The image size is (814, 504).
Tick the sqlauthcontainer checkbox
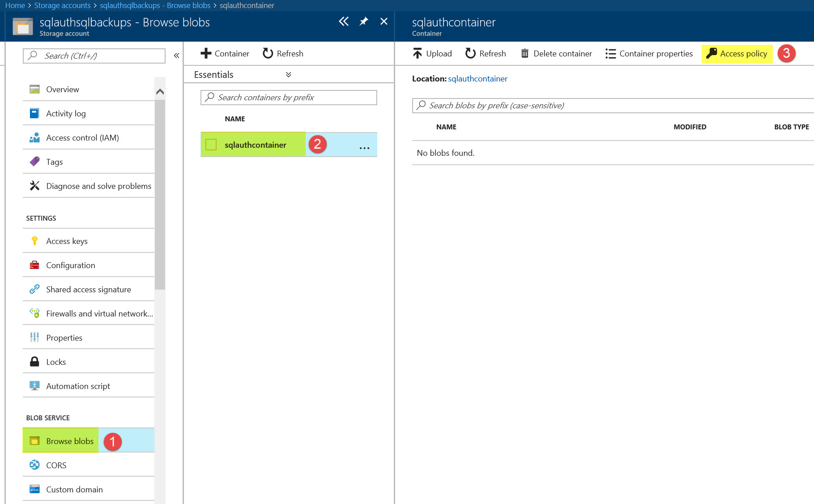[211, 144]
